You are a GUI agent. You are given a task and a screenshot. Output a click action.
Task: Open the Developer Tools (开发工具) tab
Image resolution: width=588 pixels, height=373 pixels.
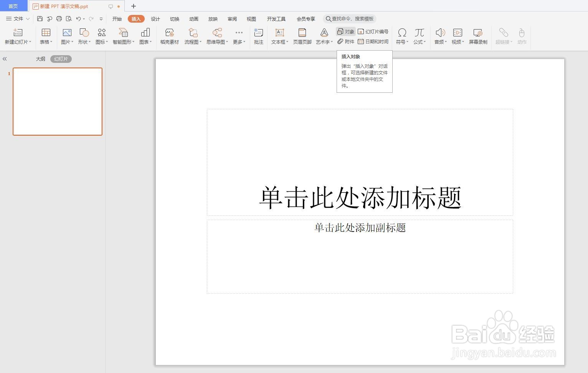[276, 19]
